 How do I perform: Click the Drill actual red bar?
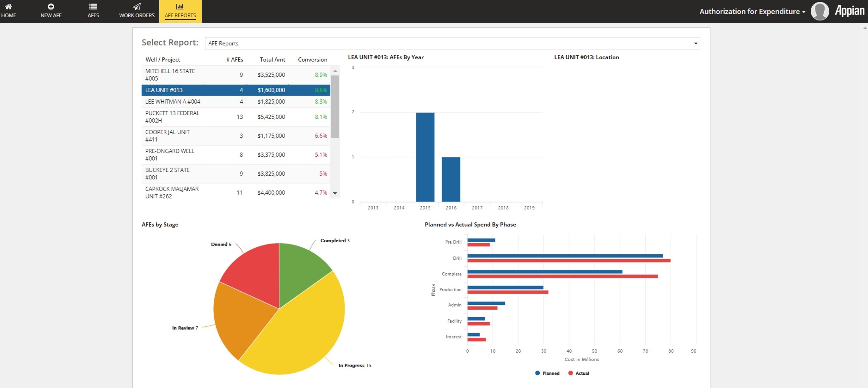pyautogui.click(x=569, y=260)
